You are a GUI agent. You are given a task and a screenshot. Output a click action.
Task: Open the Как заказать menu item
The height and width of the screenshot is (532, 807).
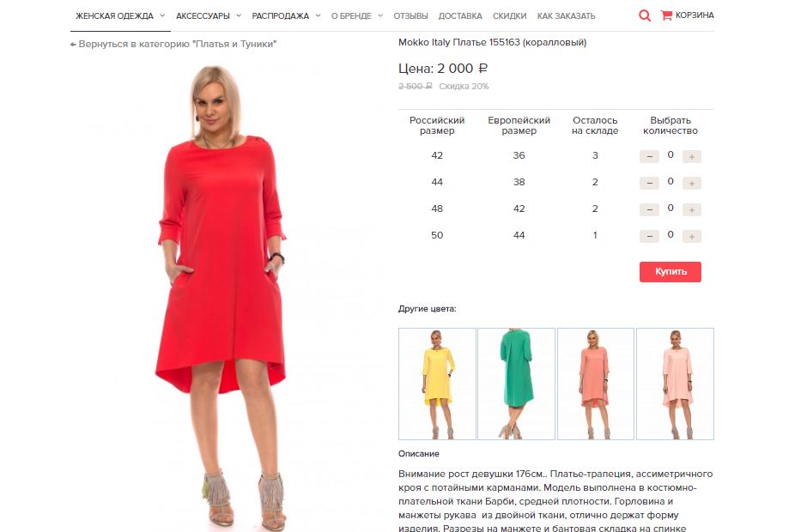click(x=566, y=16)
